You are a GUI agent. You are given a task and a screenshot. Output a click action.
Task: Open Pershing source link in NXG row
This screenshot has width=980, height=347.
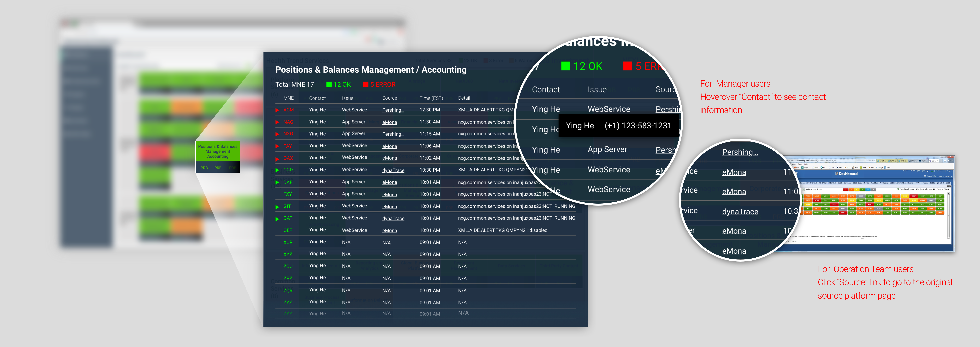tap(393, 134)
